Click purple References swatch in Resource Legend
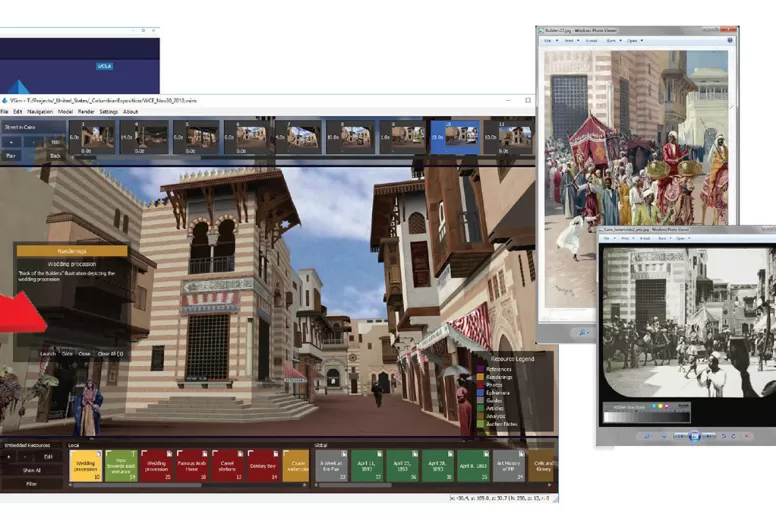Viewport: 776px width, 517px height. [480, 369]
